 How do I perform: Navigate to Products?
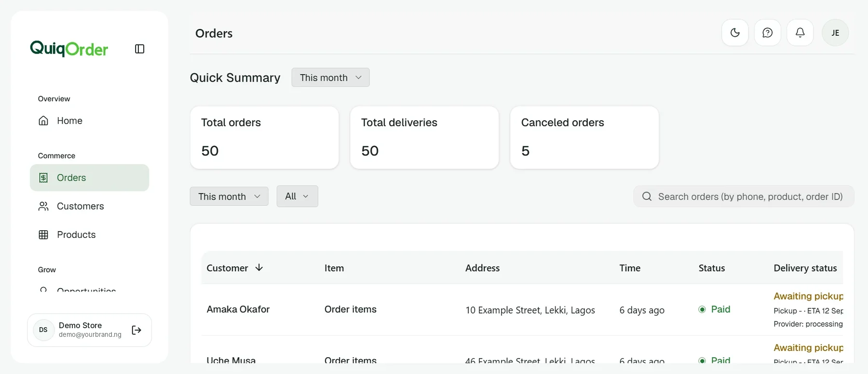(x=89, y=235)
